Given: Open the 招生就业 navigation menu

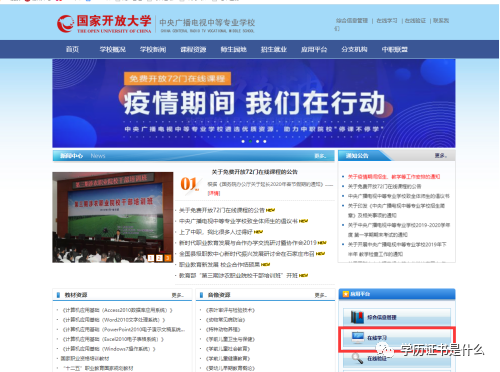Looking at the screenshot, I should (274, 49).
